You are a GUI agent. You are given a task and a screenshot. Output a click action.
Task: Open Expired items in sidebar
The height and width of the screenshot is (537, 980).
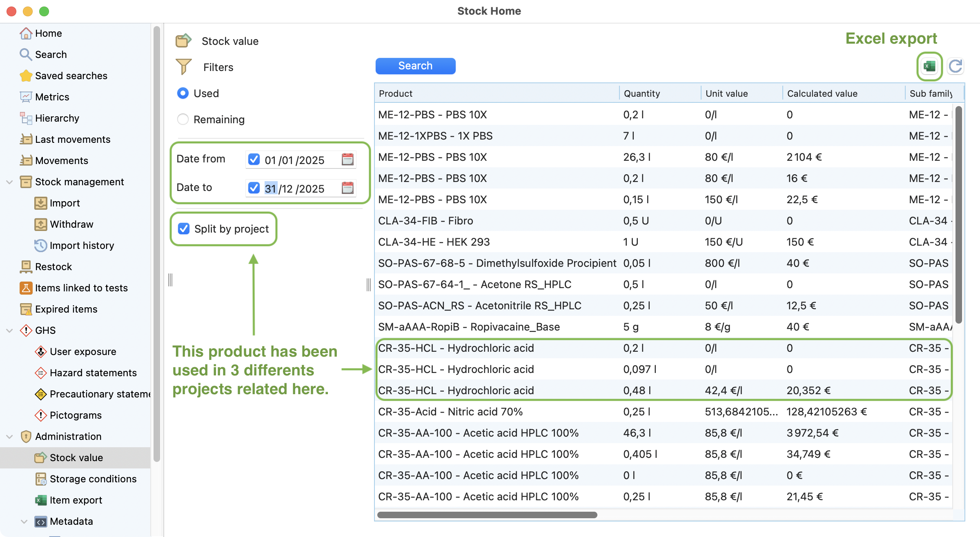coord(66,309)
